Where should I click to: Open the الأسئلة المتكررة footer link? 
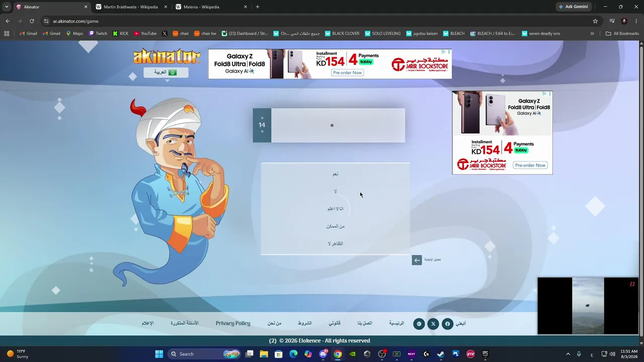point(185,323)
